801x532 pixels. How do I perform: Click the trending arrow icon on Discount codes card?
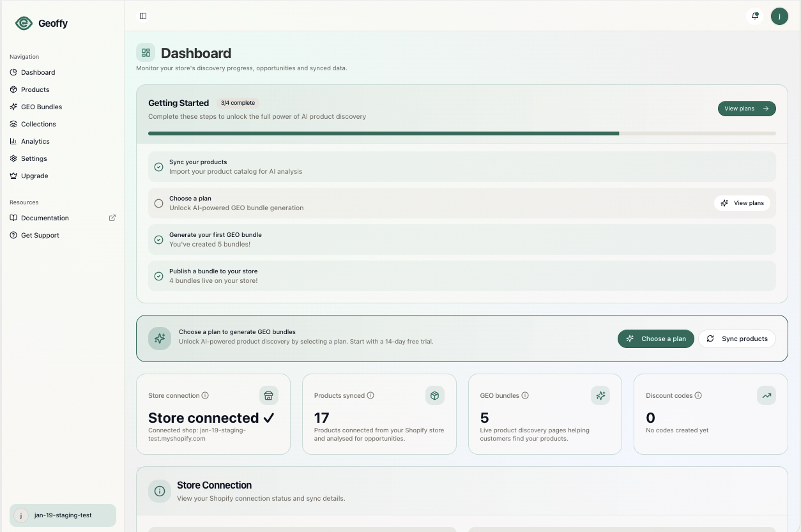pos(767,395)
